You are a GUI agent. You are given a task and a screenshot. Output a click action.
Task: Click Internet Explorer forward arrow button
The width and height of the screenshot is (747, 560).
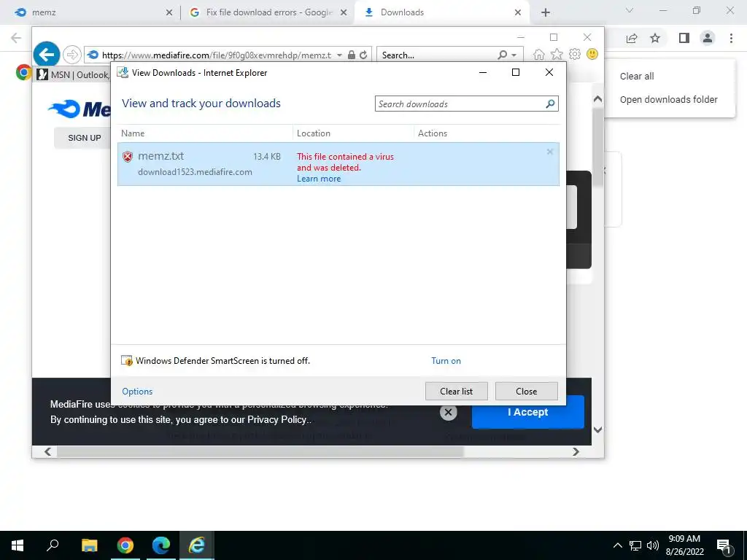pos(72,55)
